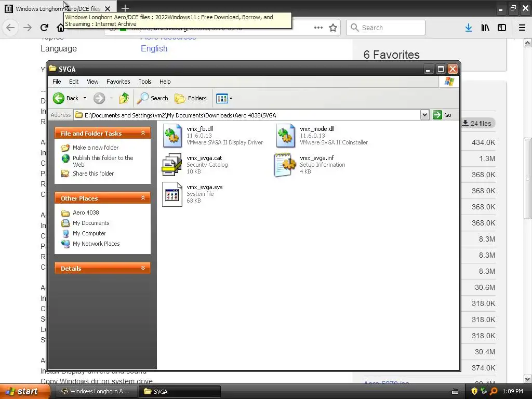Open the address bar dropdown
The width and height of the screenshot is (532, 399).
(424, 115)
